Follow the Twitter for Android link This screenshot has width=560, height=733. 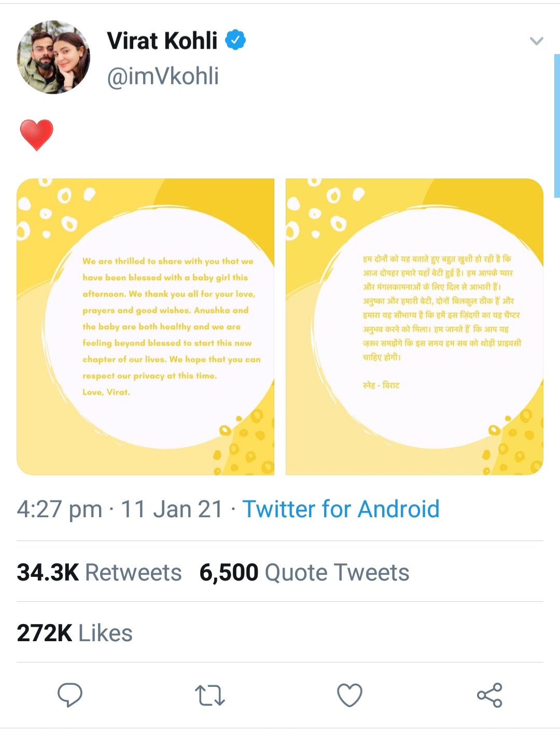coord(341,509)
